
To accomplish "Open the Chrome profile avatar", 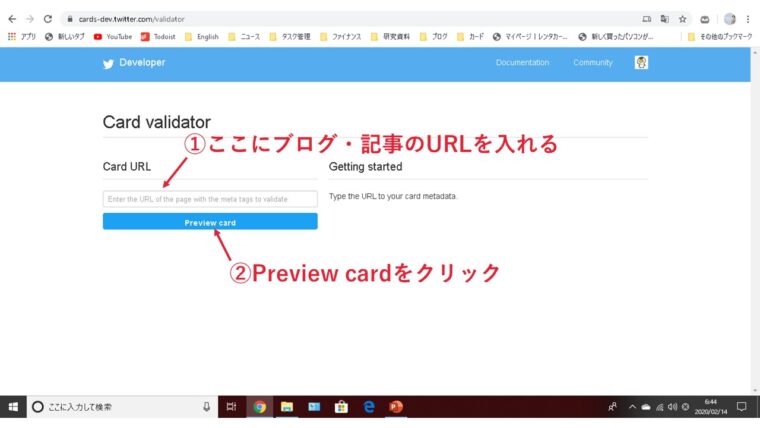I will [x=729, y=19].
